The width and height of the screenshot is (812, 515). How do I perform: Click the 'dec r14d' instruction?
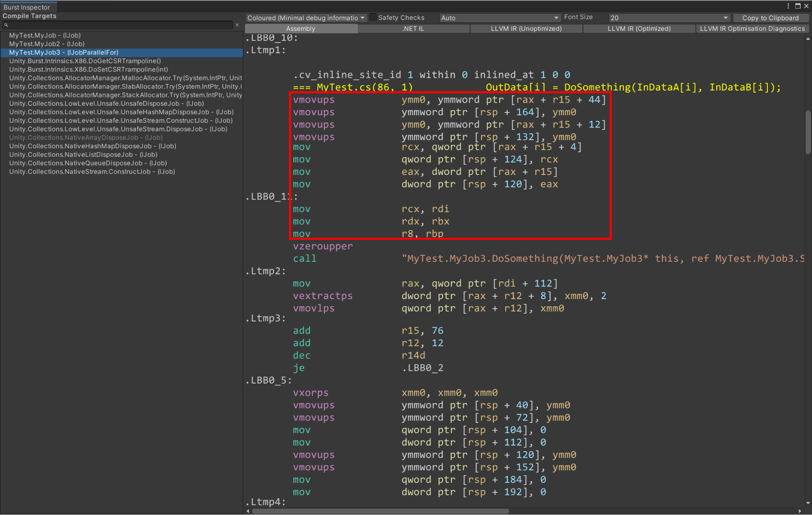359,356
